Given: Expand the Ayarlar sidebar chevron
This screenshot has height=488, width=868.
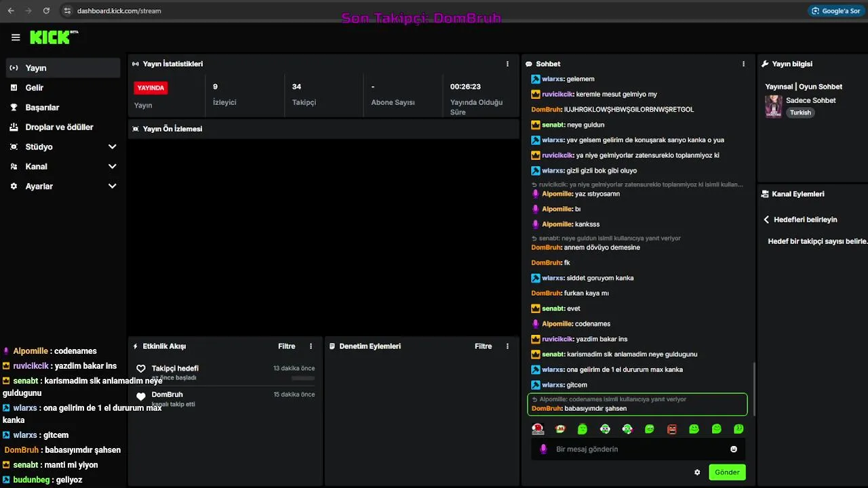Looking at the screenshot, I should pos(112,186).
